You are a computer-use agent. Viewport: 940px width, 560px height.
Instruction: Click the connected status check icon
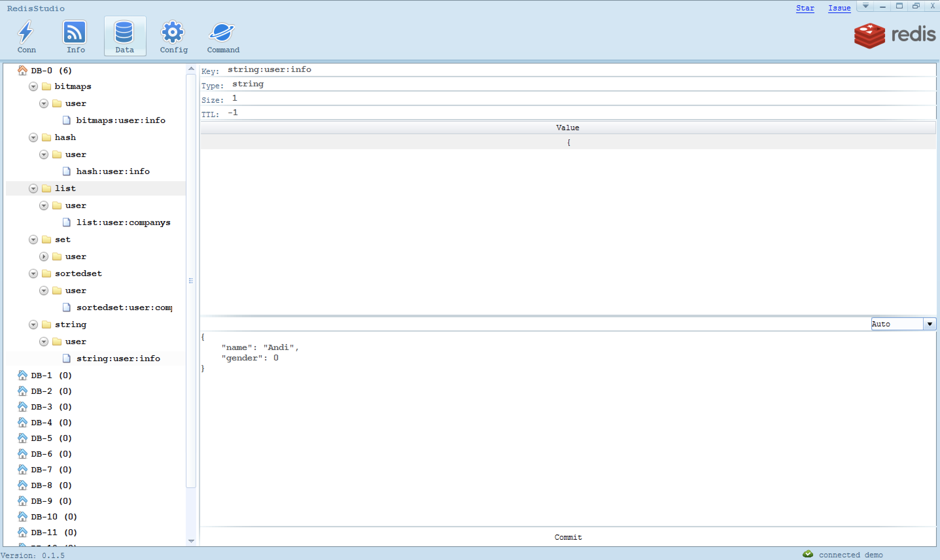click(x=808, y=554)
